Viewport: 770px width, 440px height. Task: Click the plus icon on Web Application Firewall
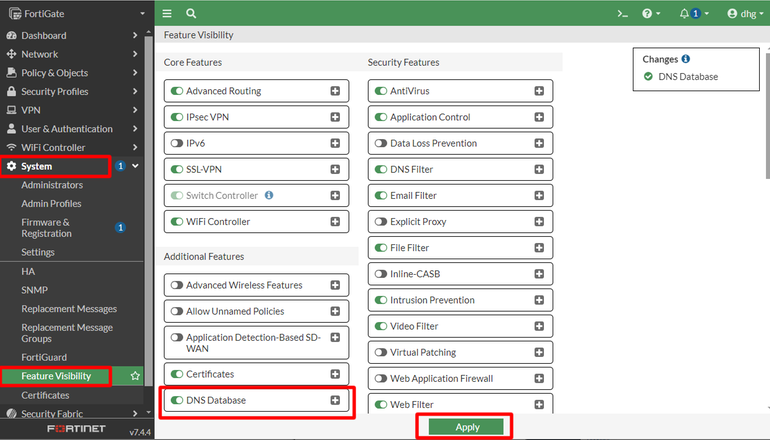point(539,378)
